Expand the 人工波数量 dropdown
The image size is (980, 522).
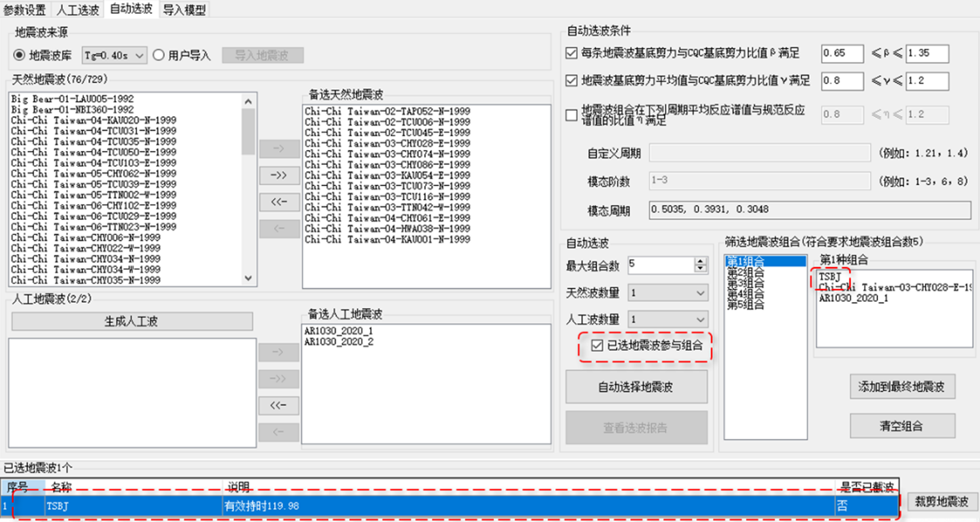(667, 320)
